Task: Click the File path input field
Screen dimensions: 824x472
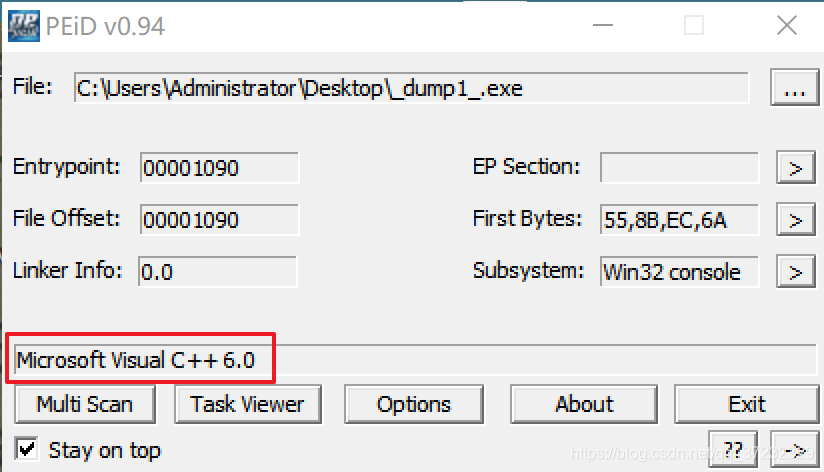Action: pos(411,88)
